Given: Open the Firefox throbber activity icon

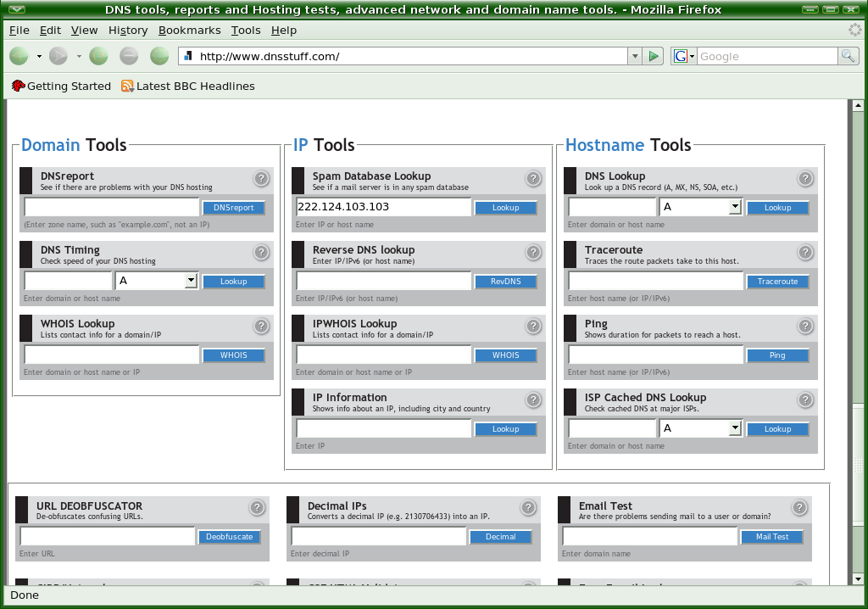Looking at the screenshot, I should pos(855,30).
